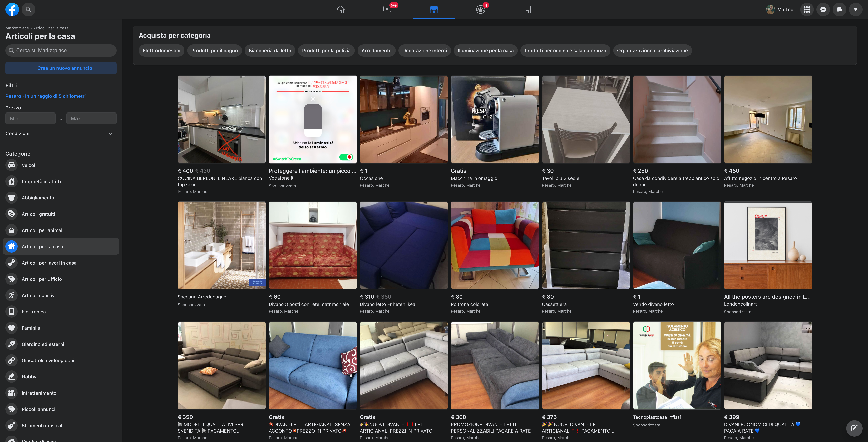Click the Famiglia heart icon
This screenshot has width=868, height=442.
point(12,328)
